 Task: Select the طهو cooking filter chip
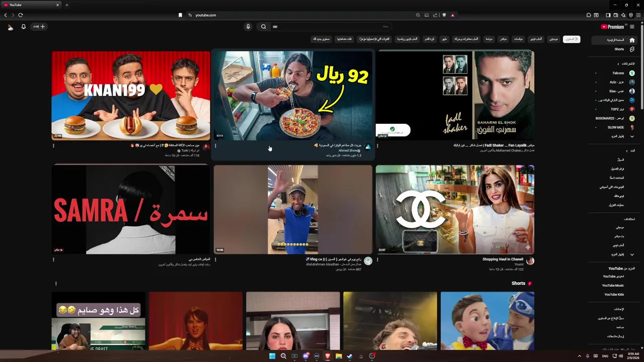[x=444, y=39]
